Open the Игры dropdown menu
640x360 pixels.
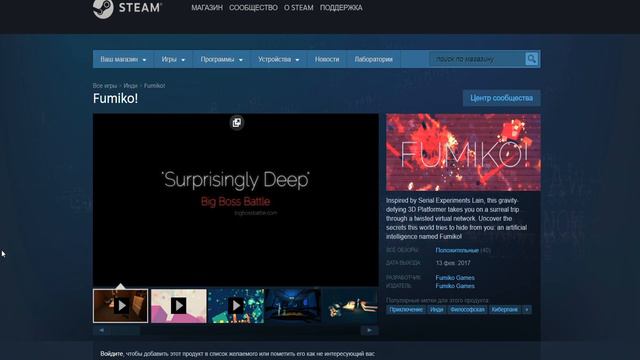[173, 59]
